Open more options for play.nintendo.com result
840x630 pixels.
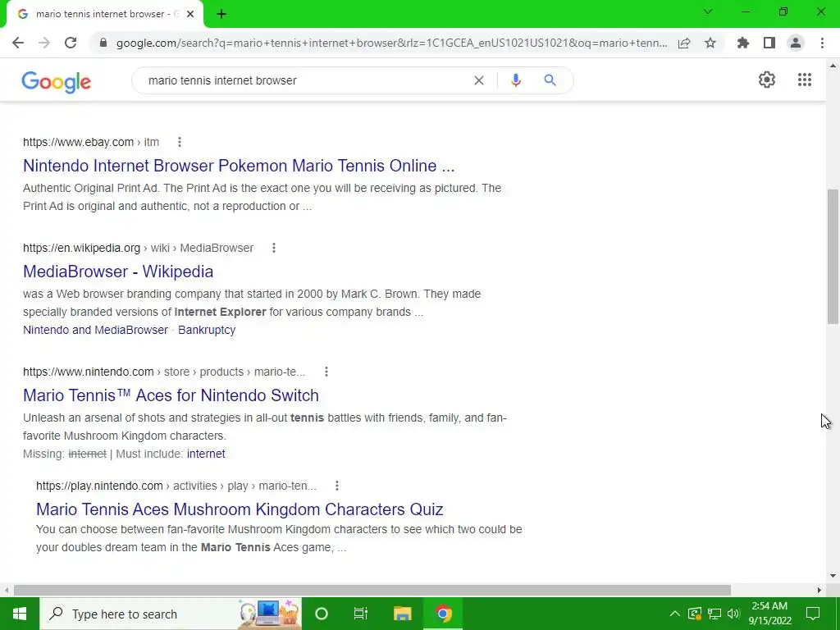pos(337,486)
